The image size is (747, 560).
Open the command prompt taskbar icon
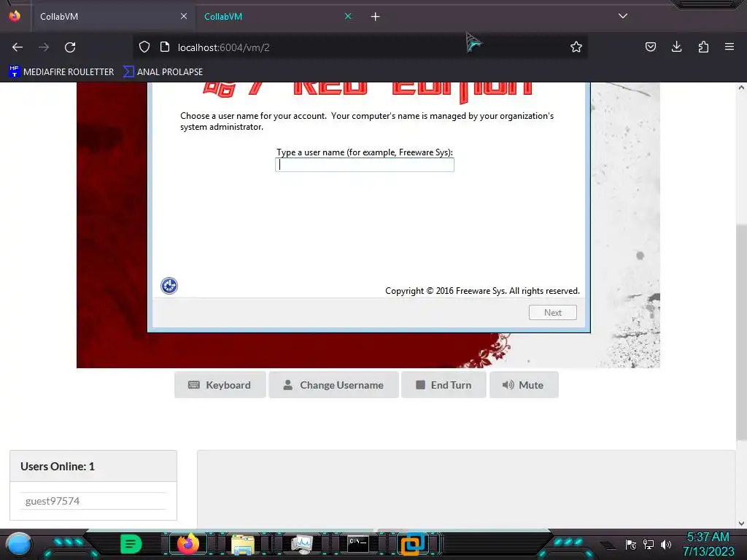pos(357,544)
